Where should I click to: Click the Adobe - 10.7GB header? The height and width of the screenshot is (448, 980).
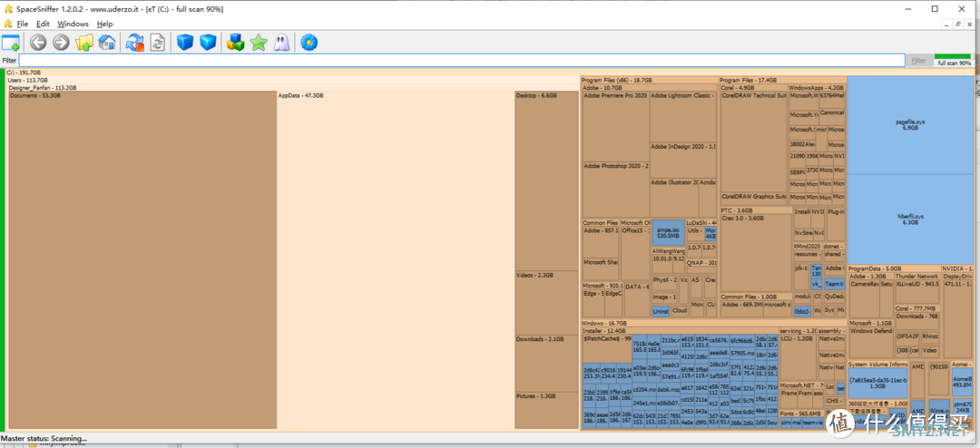pyautogui.click(x=650, y=88)
